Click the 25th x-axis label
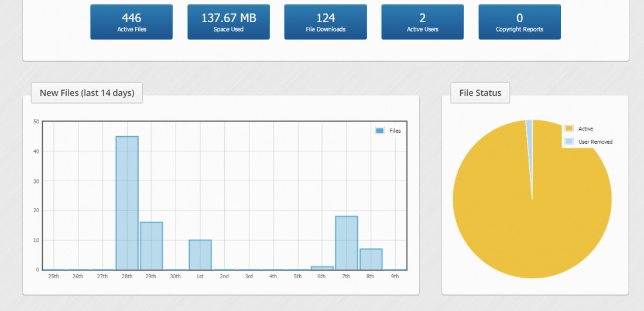Image resolution: width=644 pixels, height=311 pixels. pos(53,277)
